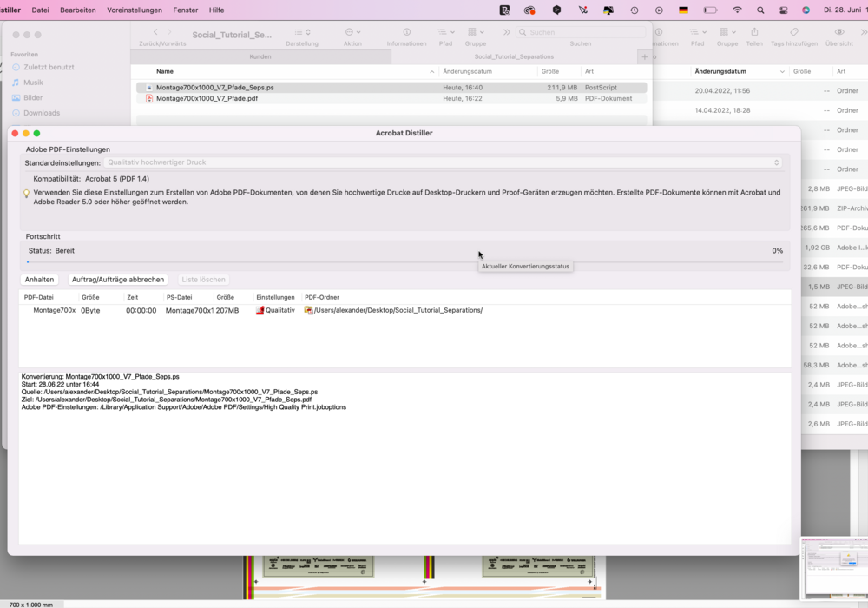This screenshot has height=608, width=868.
Task: Open Bilder in Finder sidebar
Action: click(33, 97)
